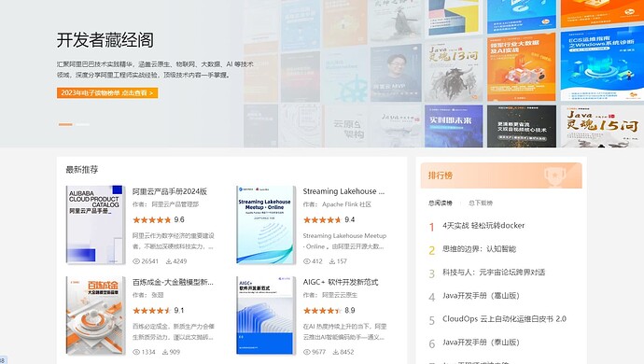Click the 实时即未来 banner cover
This screenshot has height=364, width=644.
pyautogui.click(x=454, y=126)
